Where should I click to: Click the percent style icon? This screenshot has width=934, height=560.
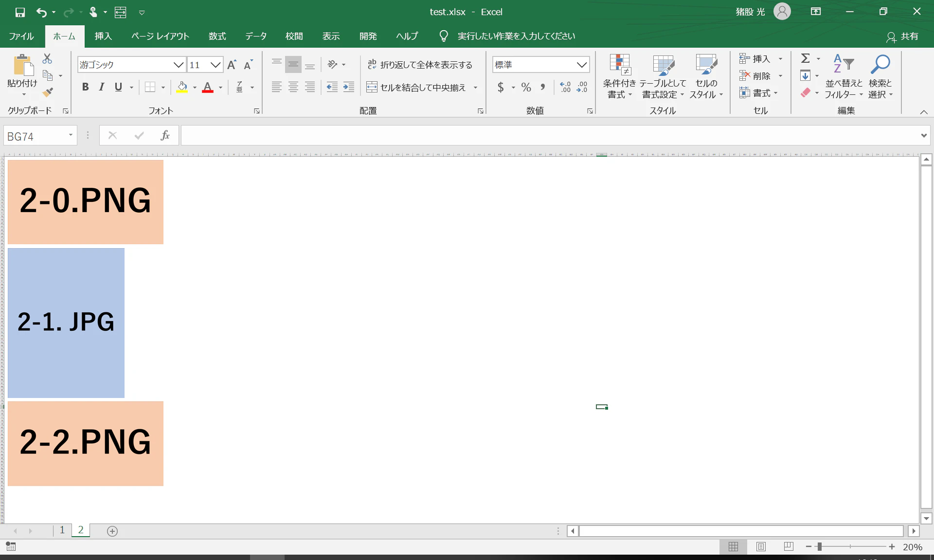pyautogui.click(x=526, y=88)
